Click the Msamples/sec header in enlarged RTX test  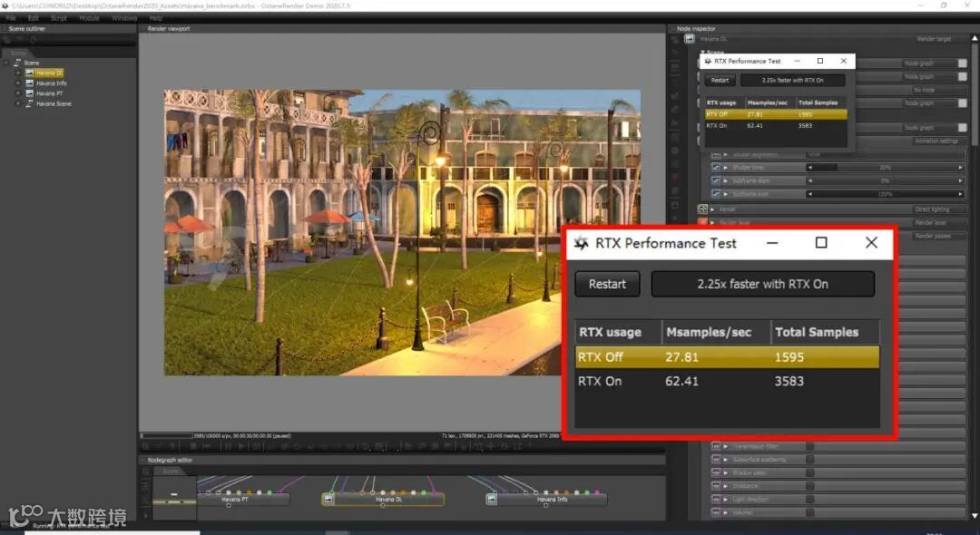coord(716,332)
